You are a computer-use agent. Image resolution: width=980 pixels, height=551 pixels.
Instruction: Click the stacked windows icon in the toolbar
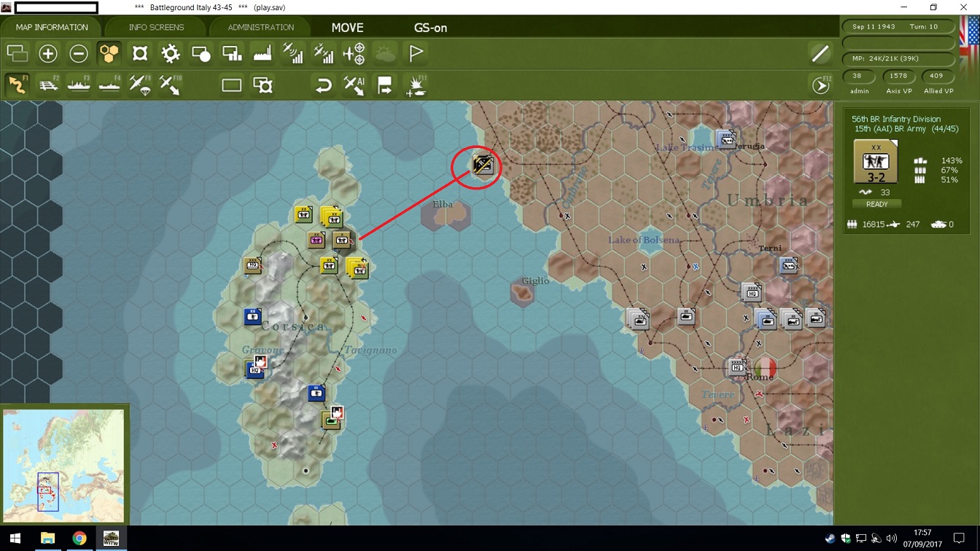(17, 53)
